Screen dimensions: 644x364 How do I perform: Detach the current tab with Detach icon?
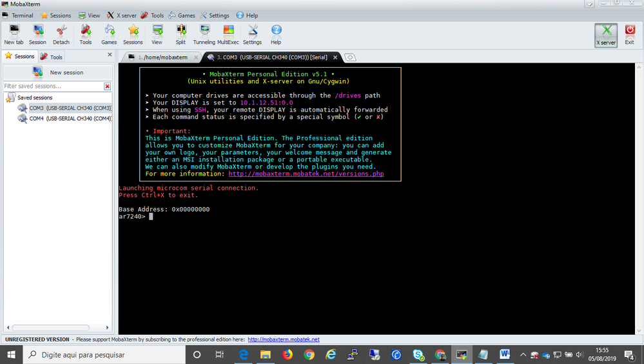pyautogui.click(x=61, y=35)
